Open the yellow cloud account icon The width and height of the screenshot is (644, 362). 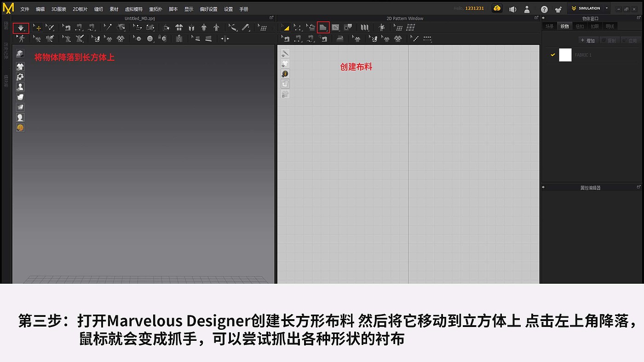pos(497,8)
